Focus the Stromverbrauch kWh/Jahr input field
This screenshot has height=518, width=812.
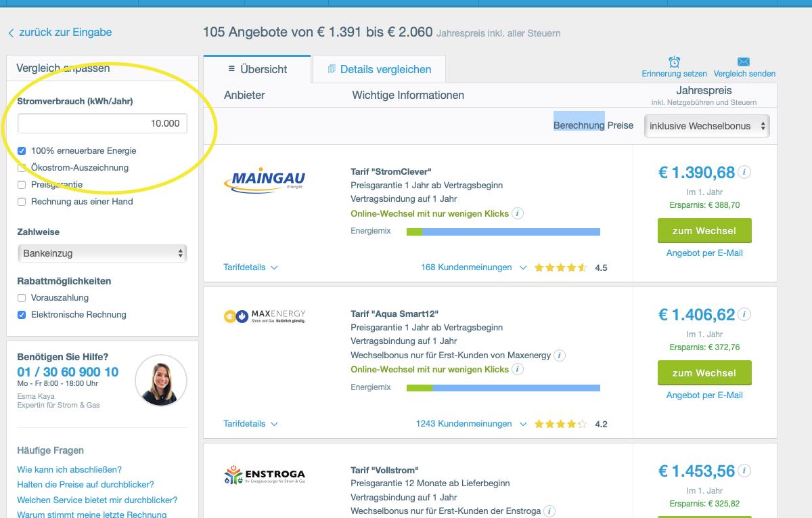(102, 123)
